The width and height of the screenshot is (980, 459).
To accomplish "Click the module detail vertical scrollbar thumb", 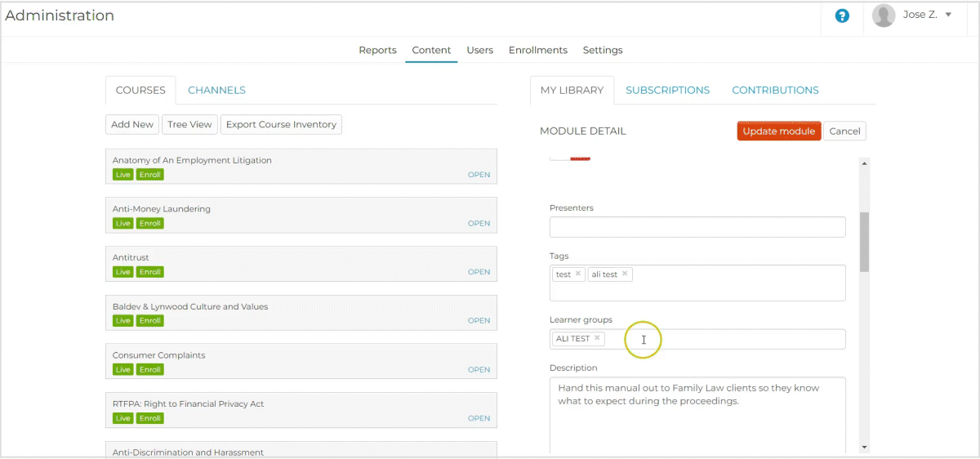I will [x=865, y=242].
